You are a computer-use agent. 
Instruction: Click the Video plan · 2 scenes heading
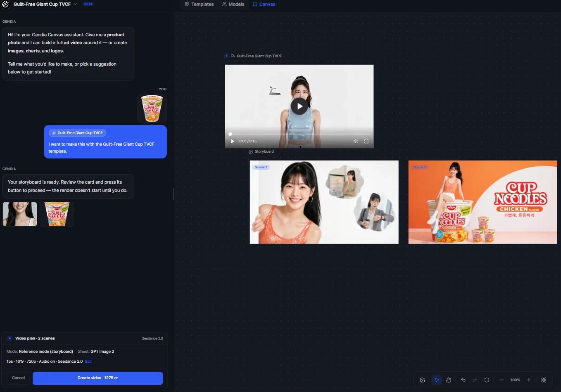tap(35, 338)
